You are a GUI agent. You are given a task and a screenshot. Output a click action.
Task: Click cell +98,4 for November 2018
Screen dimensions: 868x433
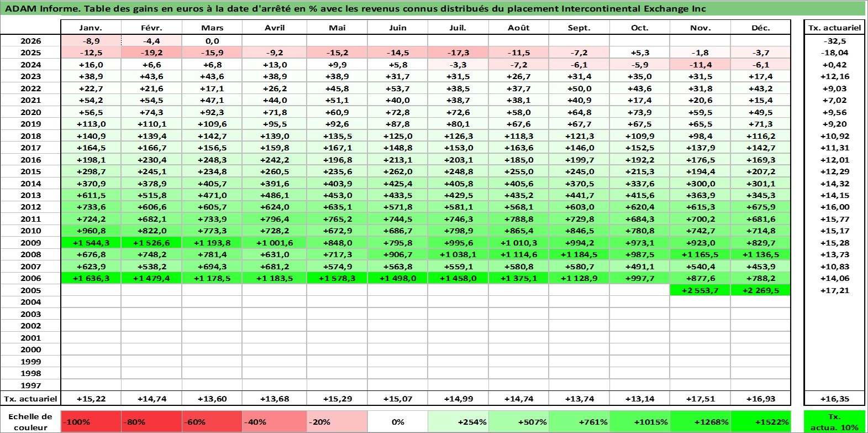coord(700,136)
